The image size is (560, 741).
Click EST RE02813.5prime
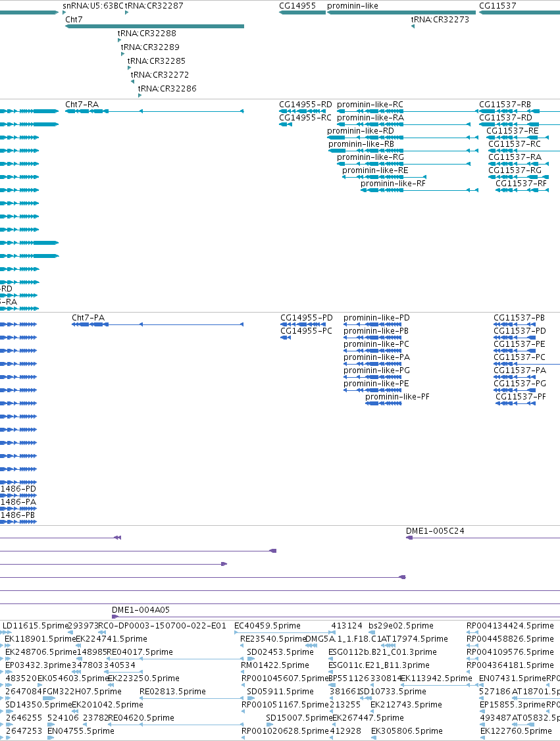pyautogui.click(x=172, y=692)
